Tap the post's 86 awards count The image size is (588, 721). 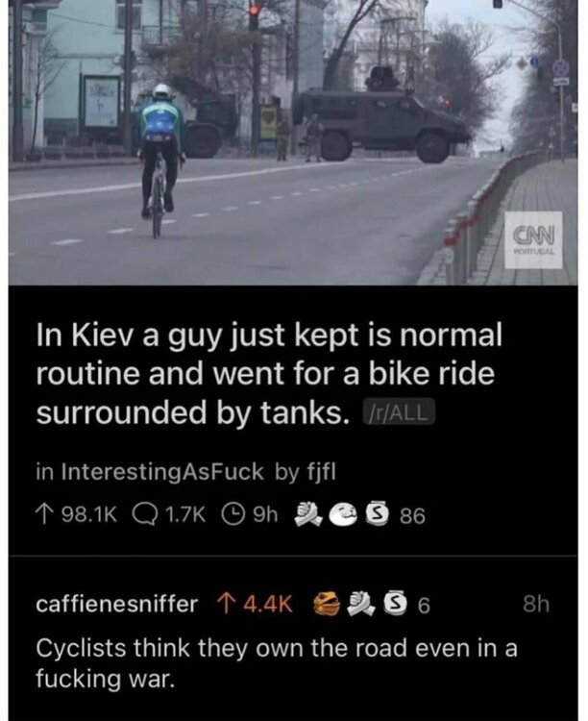point(412,515)
